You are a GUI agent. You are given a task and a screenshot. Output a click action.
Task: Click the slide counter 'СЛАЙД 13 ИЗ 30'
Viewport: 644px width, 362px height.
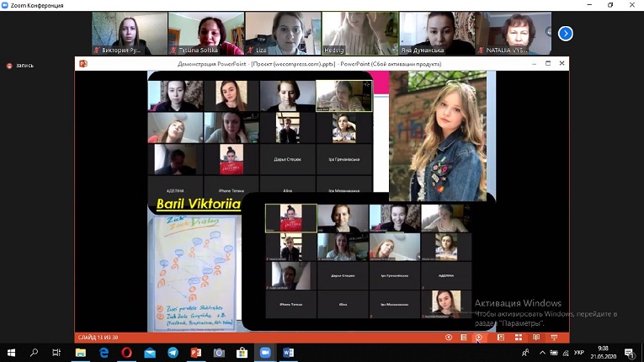click(98, 338)
